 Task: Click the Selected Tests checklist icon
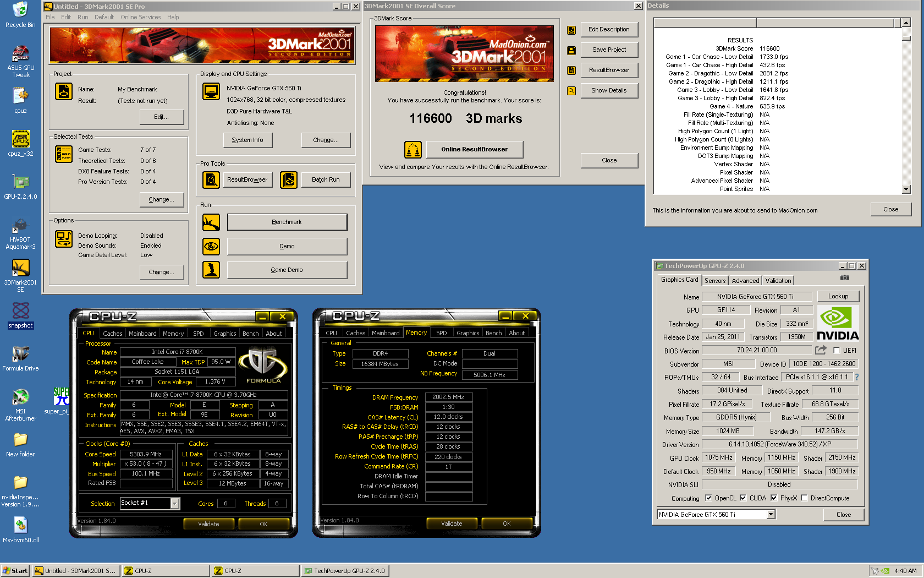64,154
